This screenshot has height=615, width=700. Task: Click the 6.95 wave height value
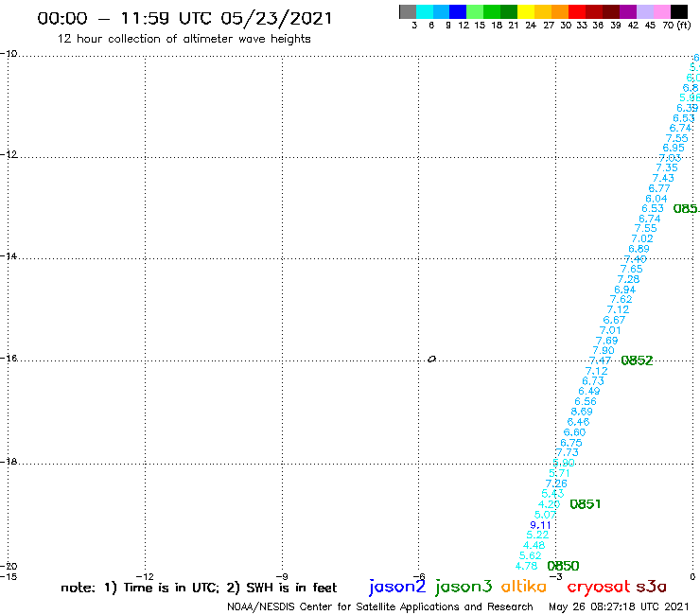pyautogui.click(x=674, y=148)
